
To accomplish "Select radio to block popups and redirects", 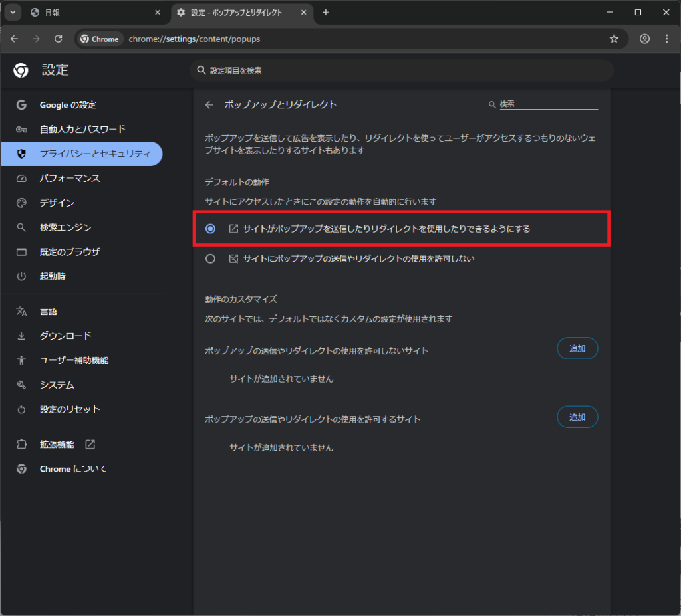I will (x=211, y=259).
